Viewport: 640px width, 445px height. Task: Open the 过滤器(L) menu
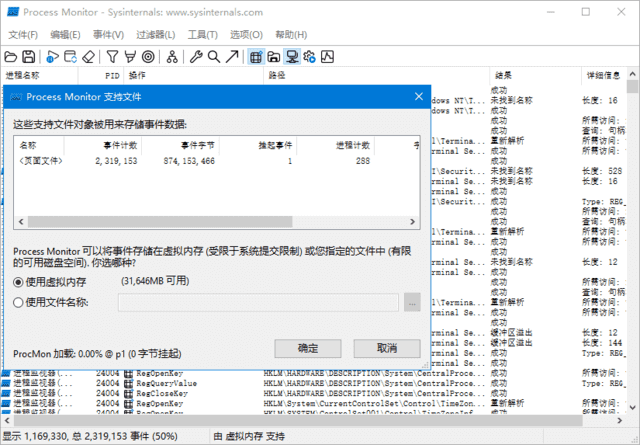click(x=156, y=35)
